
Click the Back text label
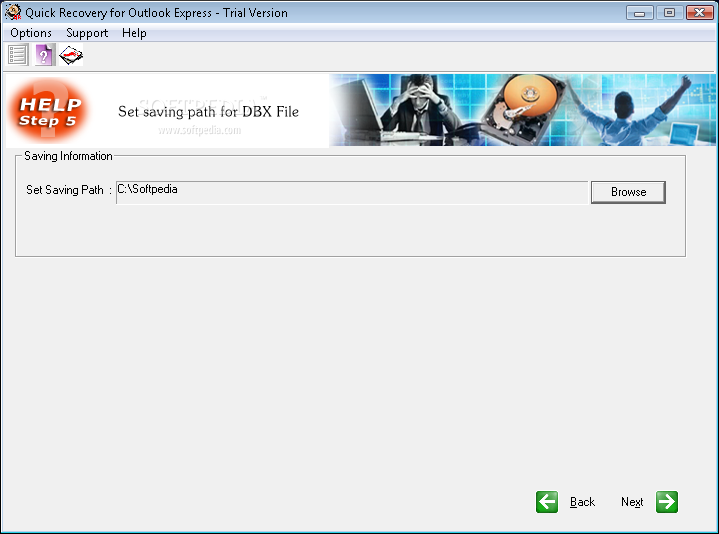(x=582, y=502)
